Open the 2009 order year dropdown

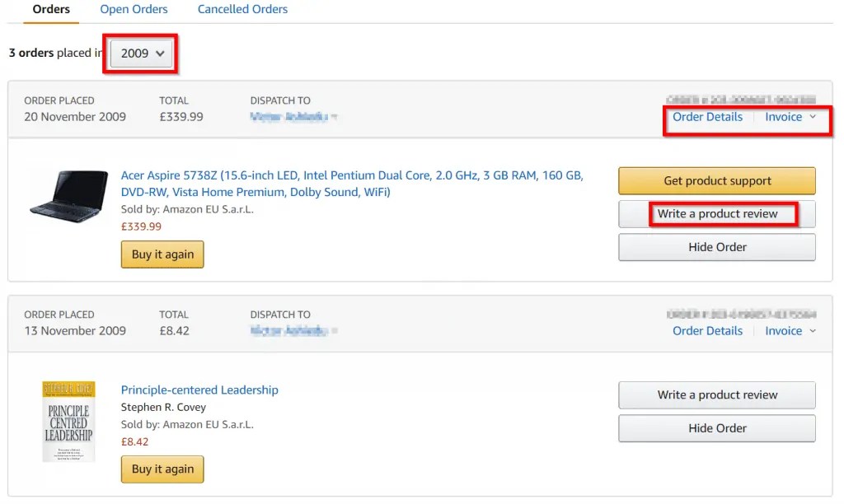coord(139,52)
